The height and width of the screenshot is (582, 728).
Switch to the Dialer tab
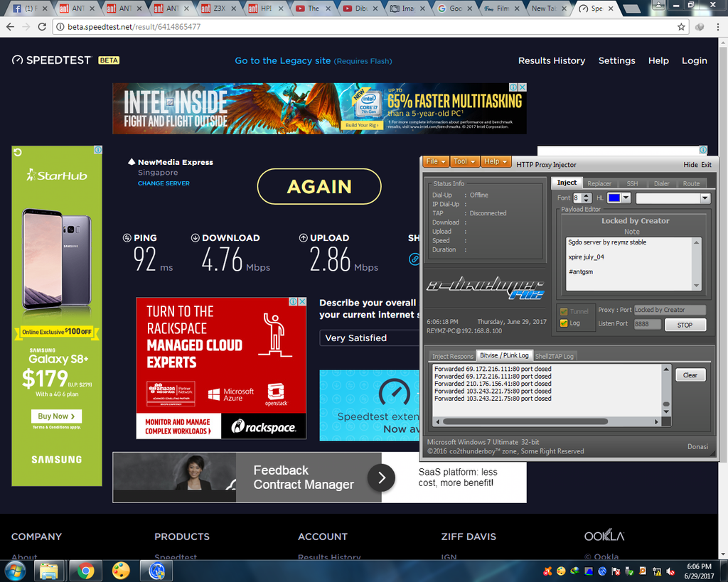pyautogui.click(x=662, y=183)
